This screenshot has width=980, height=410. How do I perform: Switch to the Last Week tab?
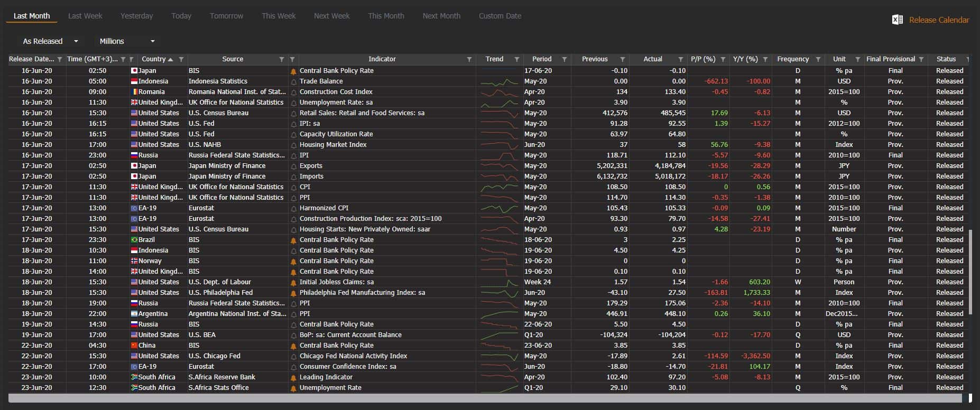85,16
